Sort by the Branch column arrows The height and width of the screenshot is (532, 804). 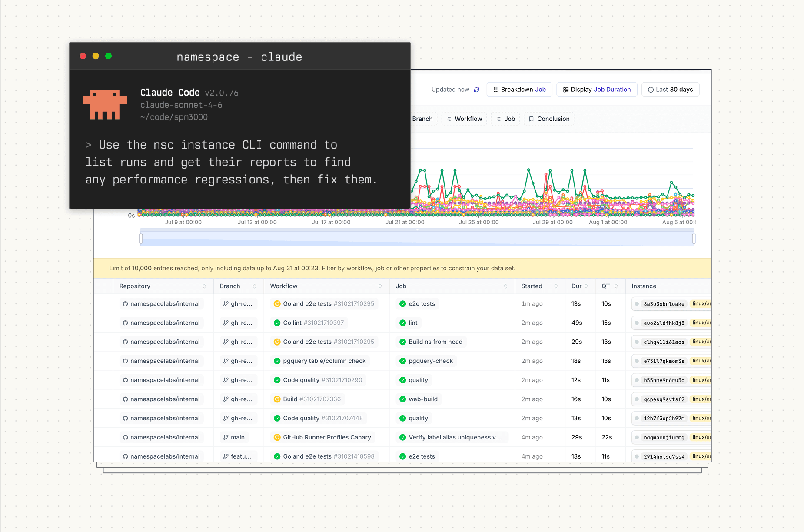tap(254, 286)
